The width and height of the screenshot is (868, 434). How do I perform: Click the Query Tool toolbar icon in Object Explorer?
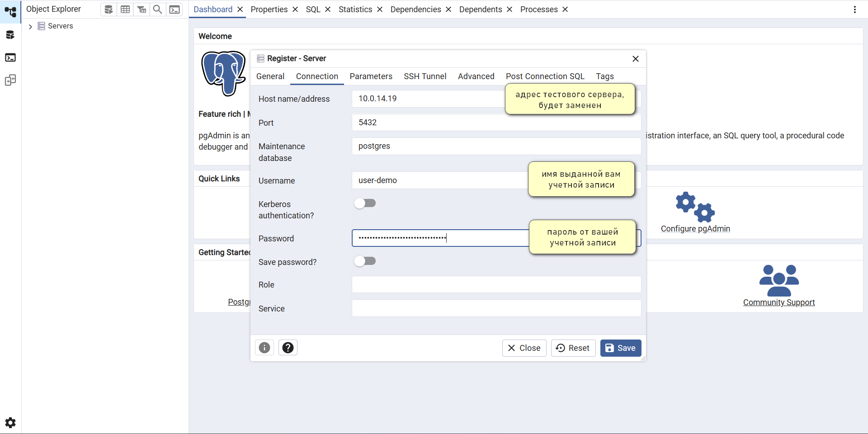(108, 9)
